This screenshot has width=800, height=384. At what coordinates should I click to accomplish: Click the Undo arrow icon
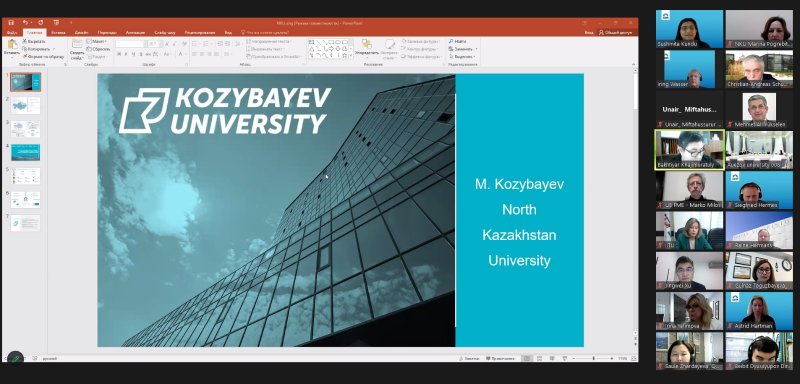tap(25, 23)
